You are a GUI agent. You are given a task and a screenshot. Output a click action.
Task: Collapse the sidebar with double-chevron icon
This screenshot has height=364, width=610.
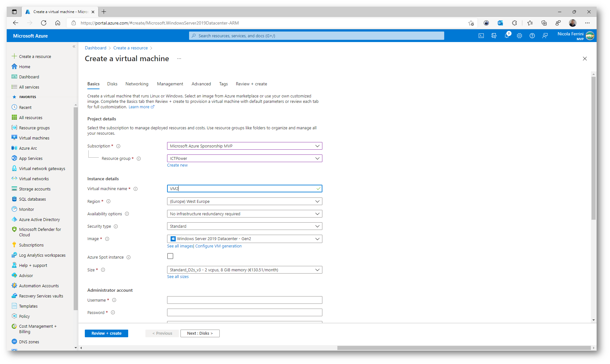pyautogui.click(x=74, y=46)
